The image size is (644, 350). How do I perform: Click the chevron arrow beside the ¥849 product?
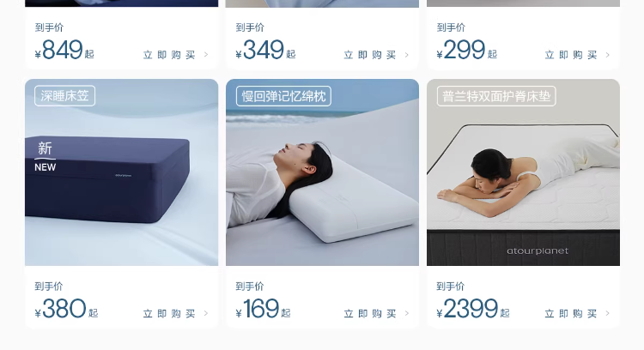206,55
